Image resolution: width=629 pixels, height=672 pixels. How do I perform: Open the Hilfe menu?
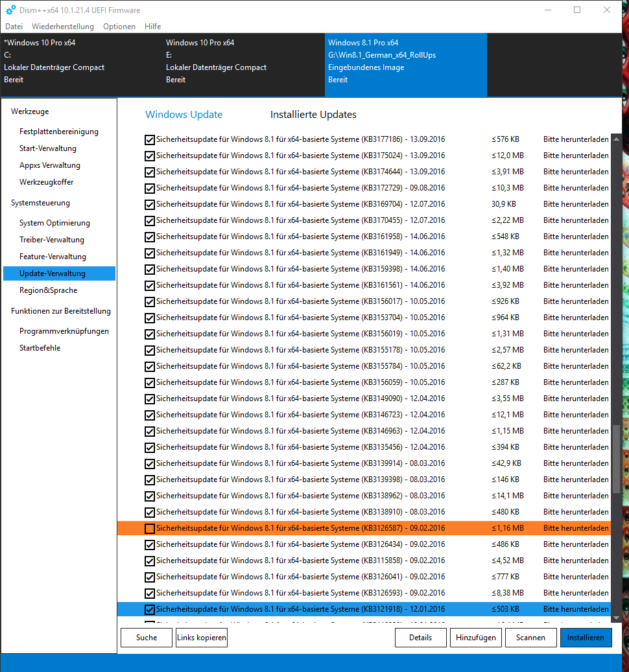(x=152, y=26)
